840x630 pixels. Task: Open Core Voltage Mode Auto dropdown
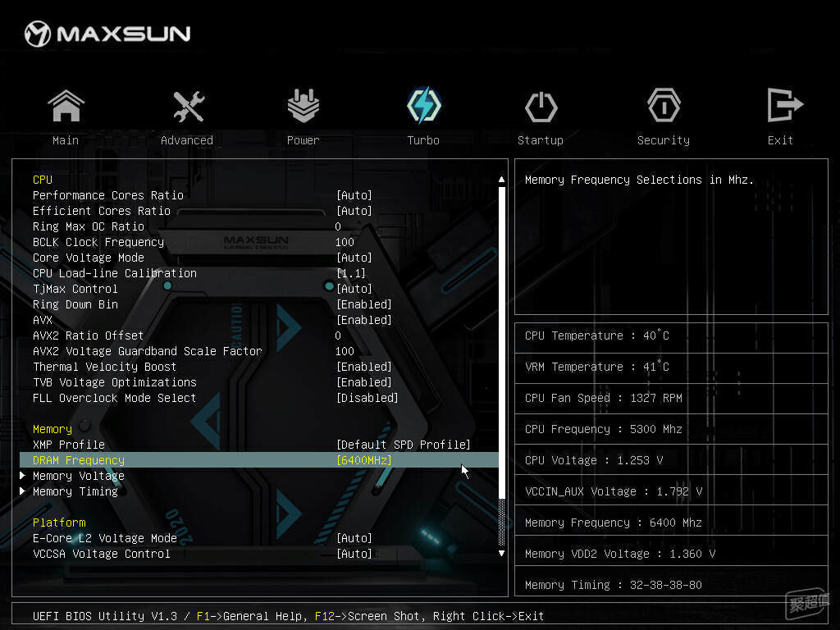pos(354,257)
